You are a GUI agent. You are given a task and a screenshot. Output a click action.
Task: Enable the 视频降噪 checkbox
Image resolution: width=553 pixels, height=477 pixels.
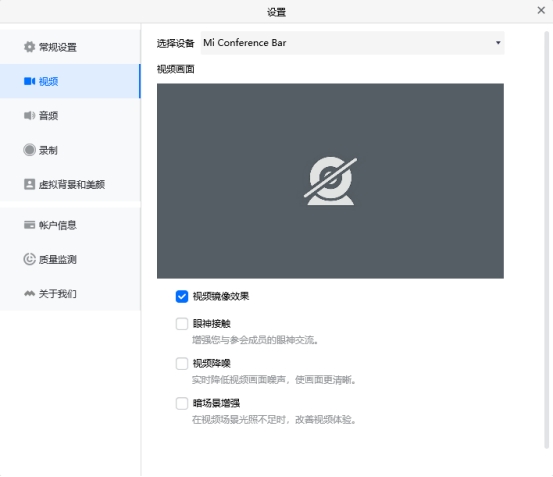(x=182, y=363)
